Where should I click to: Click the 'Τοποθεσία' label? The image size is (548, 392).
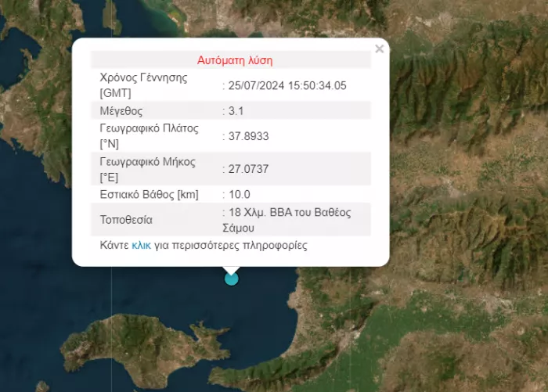coord(126,220)
